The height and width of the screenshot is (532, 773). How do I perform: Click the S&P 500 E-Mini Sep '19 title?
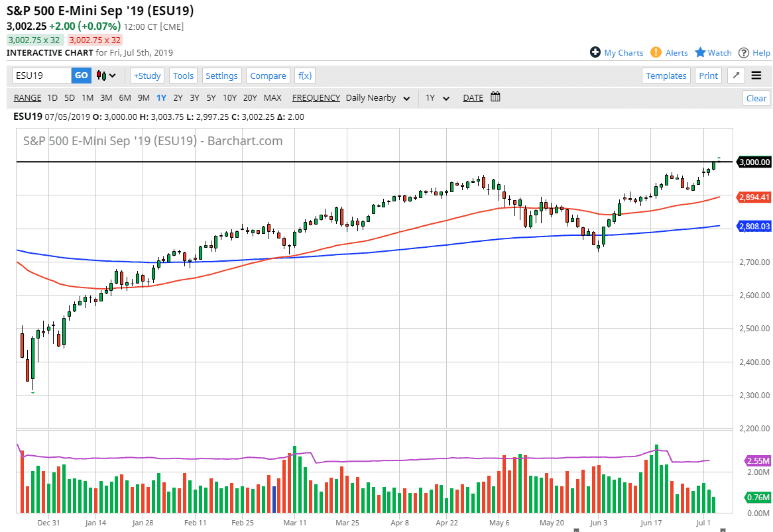[100, 11]
